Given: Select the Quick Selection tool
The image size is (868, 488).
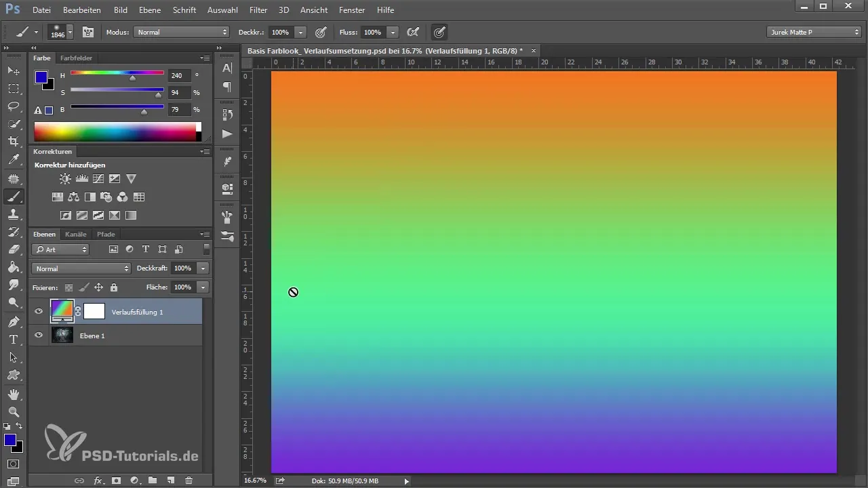Looking at the screenshot, I should (x=13, y=124).
